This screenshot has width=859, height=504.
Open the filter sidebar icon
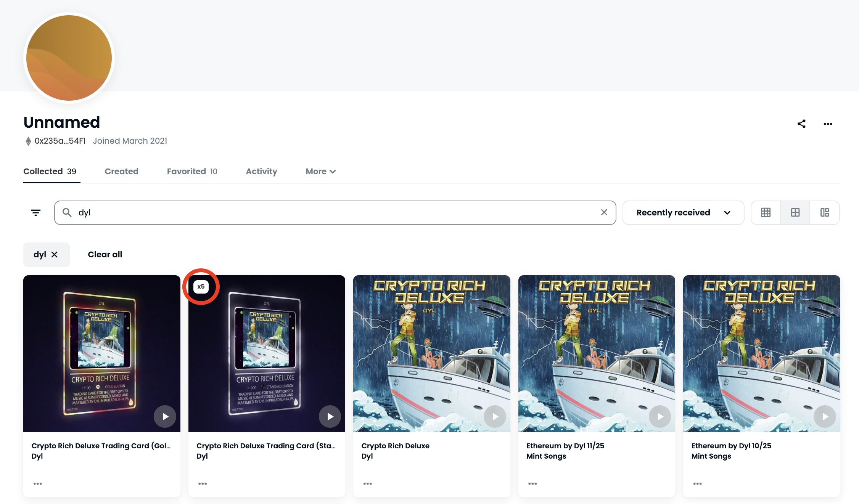point(36,213)
